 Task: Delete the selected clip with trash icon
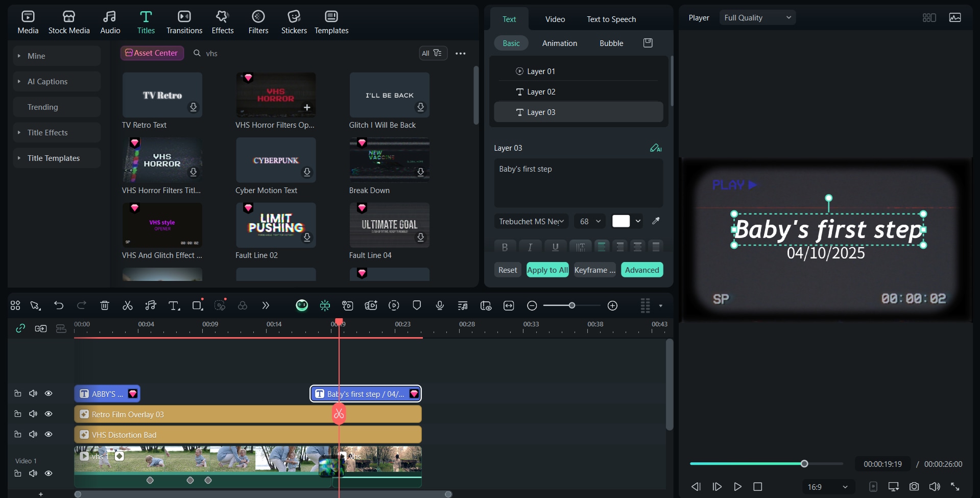[105, 305]
